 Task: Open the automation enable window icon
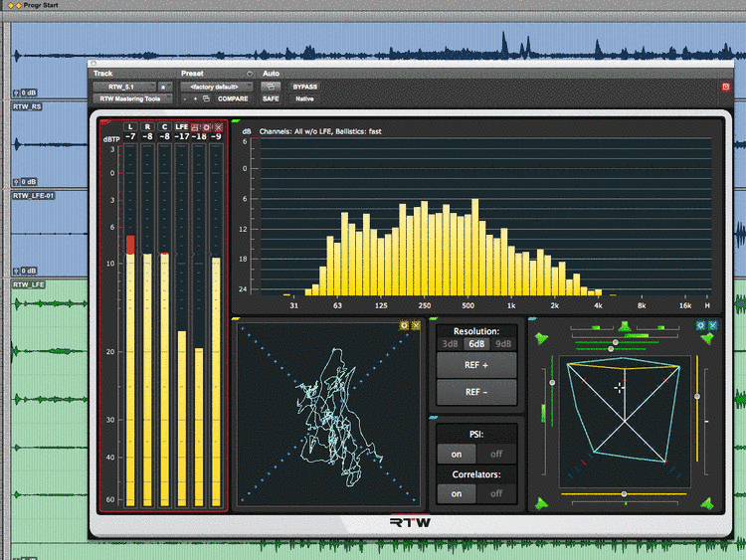pyautogui.click(x=271, y=87)
